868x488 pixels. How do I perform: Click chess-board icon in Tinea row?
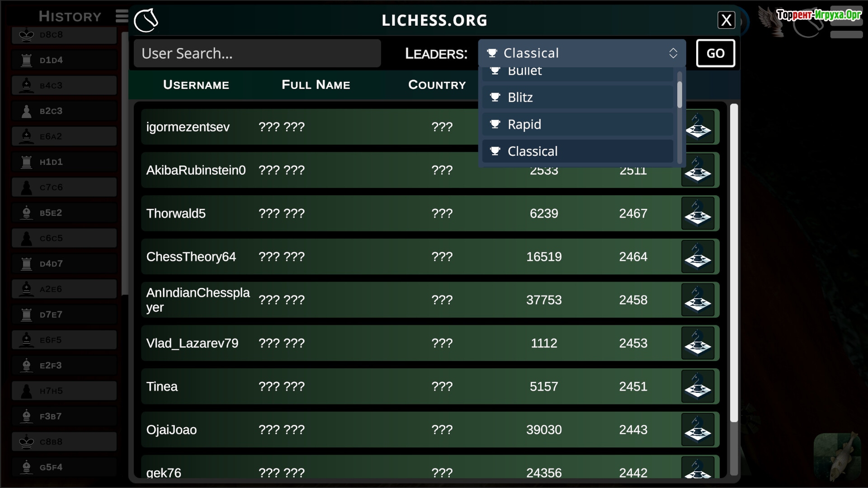click(x=698, y=387)
